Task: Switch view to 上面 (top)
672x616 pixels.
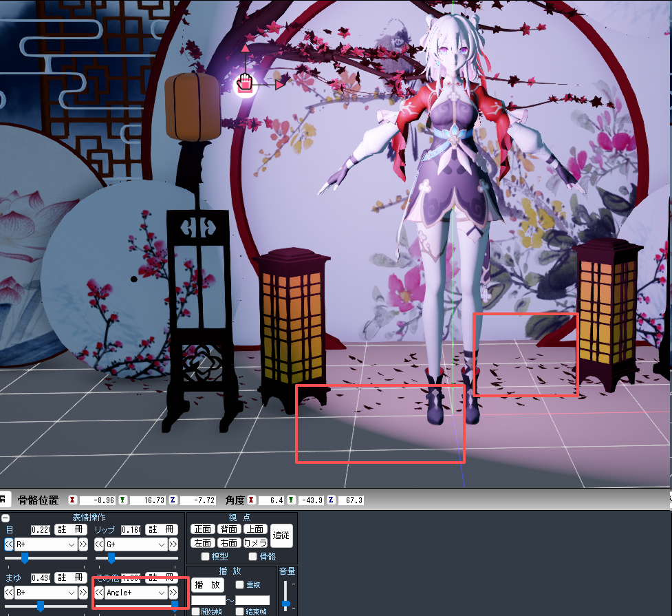Action: click(x=255, y=529)
